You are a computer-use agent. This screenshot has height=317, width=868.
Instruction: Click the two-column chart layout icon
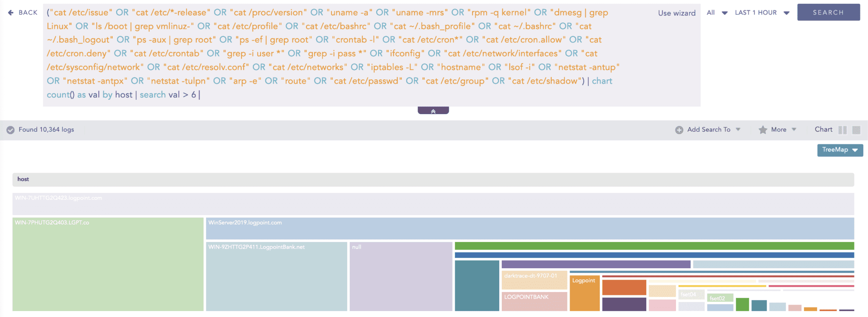843,130
